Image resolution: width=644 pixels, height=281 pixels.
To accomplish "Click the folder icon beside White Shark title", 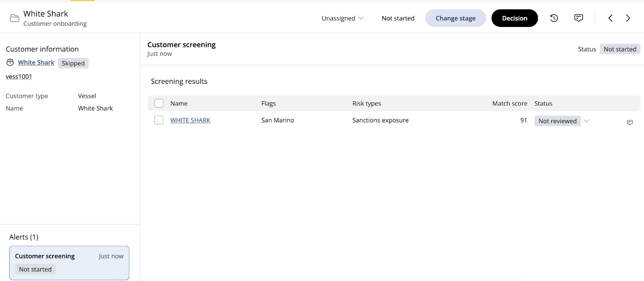I will click(14, 19).
